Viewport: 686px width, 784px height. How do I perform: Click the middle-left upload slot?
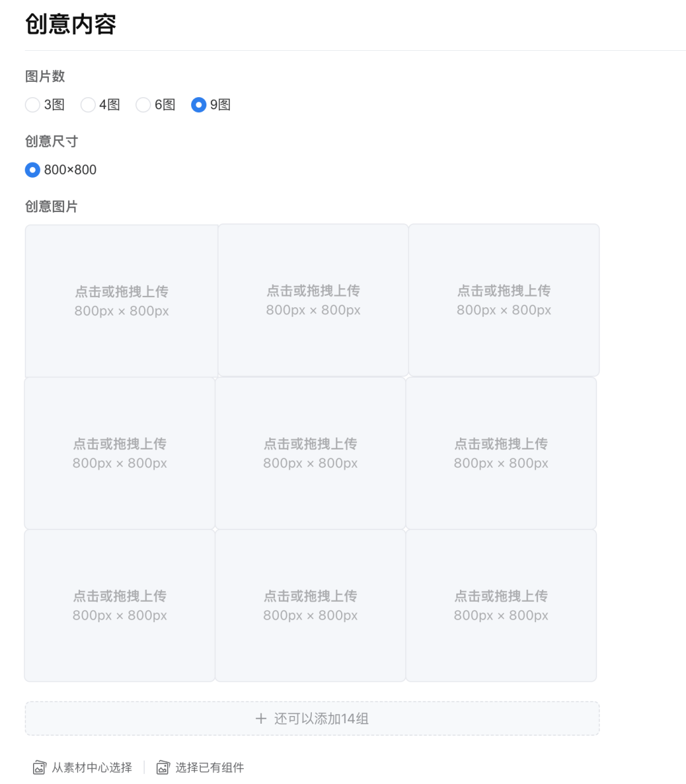click(x=119, y=453)
